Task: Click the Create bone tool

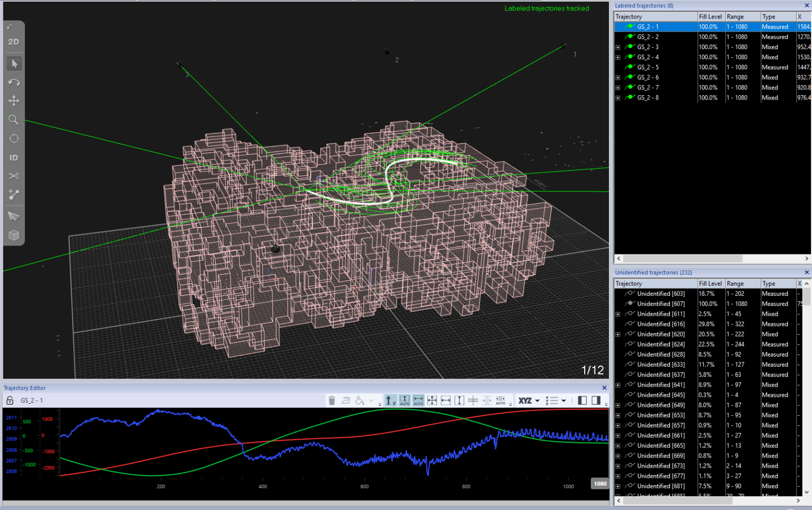Action: pos(14,195)
